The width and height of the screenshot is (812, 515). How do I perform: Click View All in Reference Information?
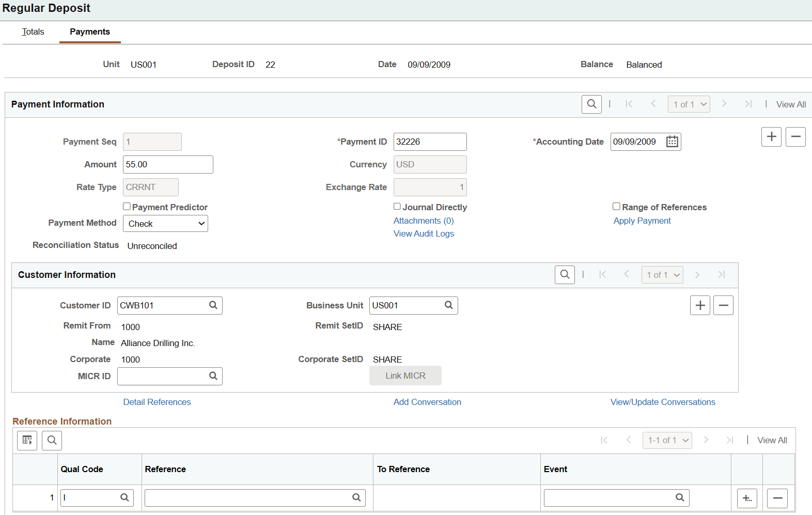click(772, 440)
